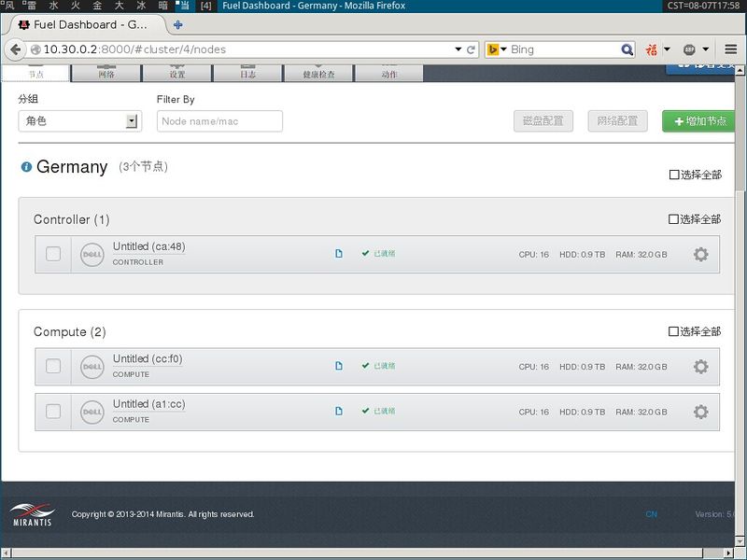
Task: View logs icon for Controller node ca:48
Action: 339,253
